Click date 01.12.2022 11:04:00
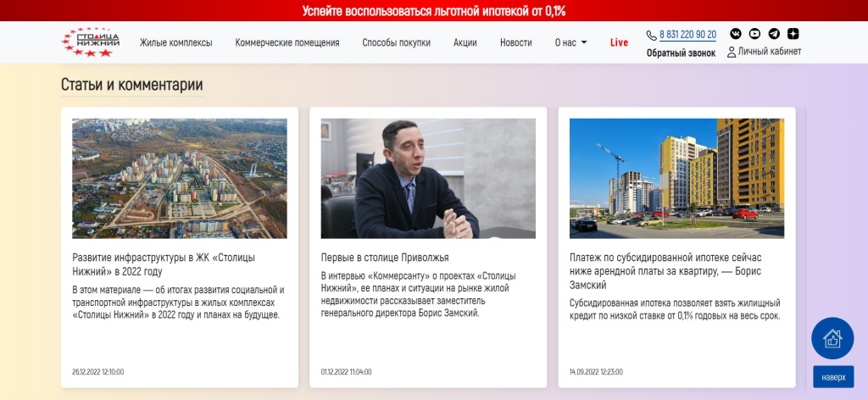Image resolution: width=868 pixels, height=400 pixels. pos(346,372)
